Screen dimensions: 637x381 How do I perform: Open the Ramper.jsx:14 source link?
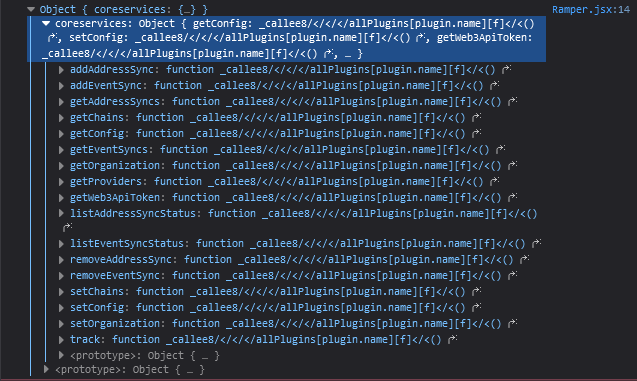click(x=591, y=9)
